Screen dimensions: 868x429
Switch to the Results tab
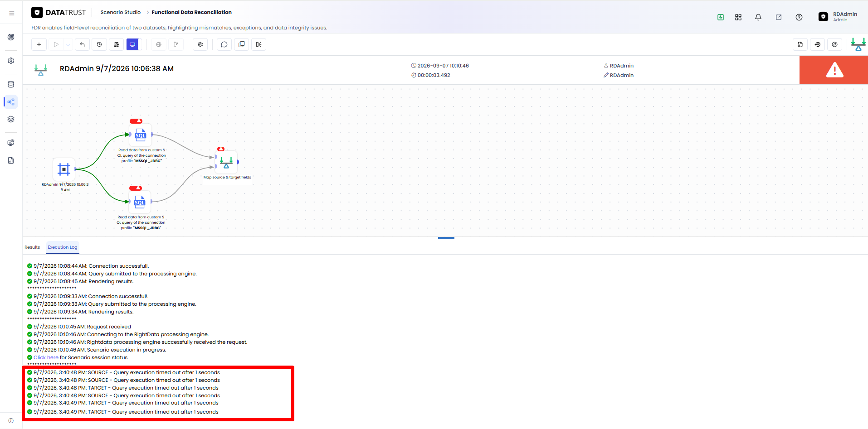tap(32, 247)
